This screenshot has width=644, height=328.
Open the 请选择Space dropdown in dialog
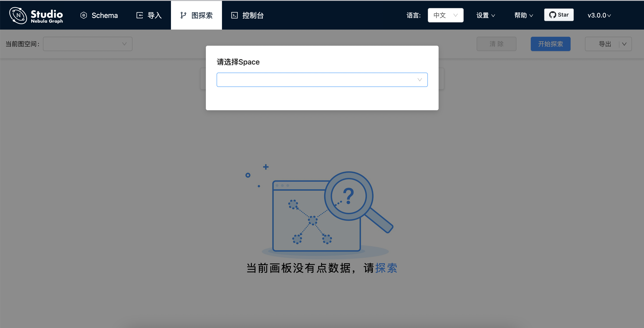click(322, 80)
